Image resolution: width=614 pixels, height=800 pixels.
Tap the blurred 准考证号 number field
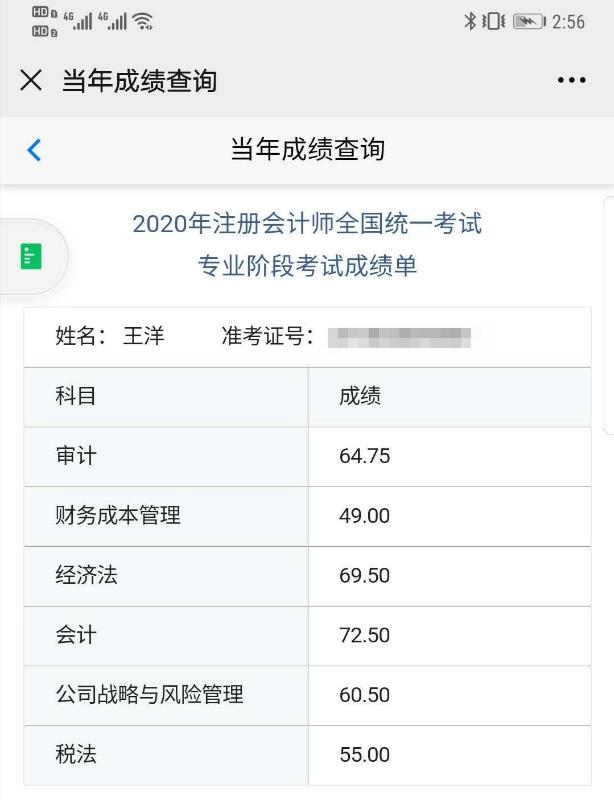point(399,337)
